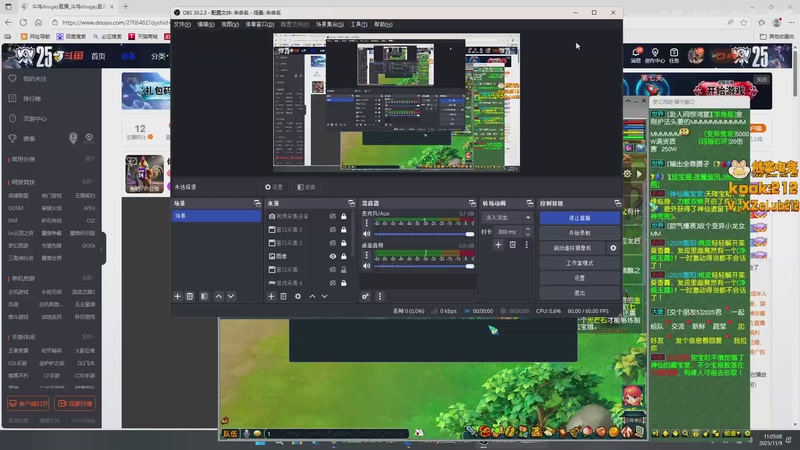Click the 首页 link on Douyu navigation
The image size is (800, 450).
(x=98, y=56)
